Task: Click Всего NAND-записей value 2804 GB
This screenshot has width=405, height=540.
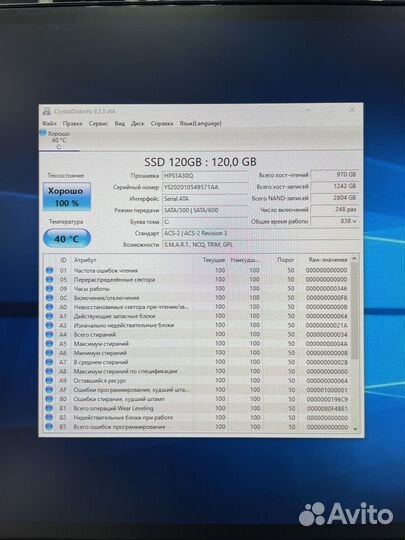Action: point(335,198)
